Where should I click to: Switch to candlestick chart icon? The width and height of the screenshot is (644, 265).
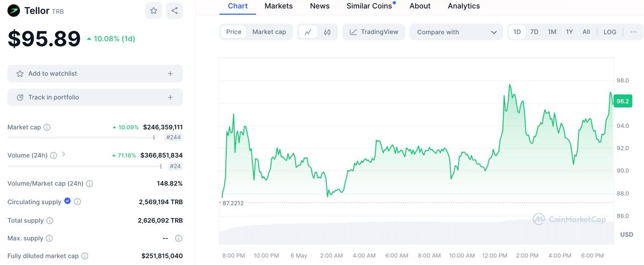327,32
